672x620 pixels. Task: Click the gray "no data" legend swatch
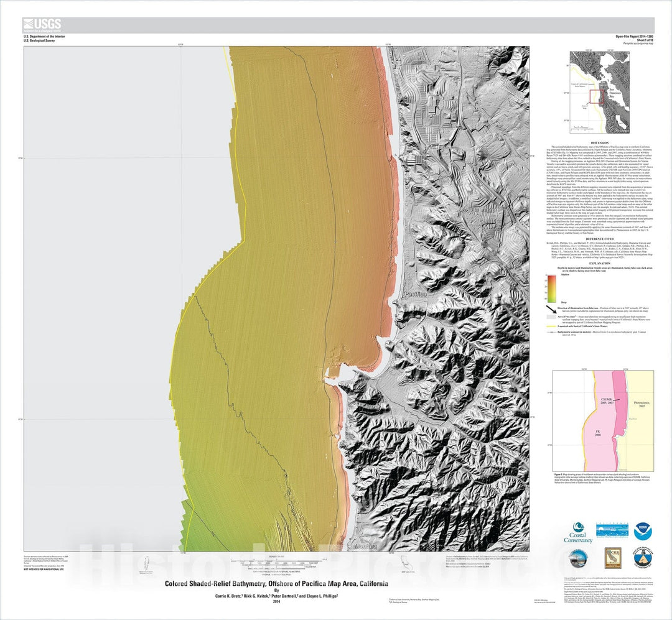[x=551, y=317]
